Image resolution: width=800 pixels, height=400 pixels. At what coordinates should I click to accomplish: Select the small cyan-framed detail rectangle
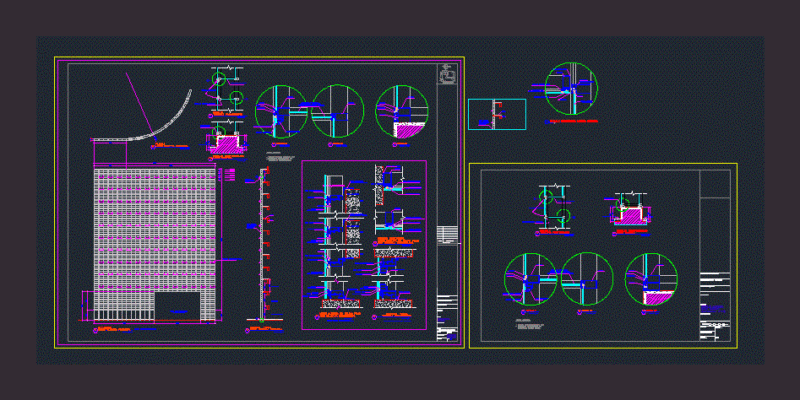[497, 114]
